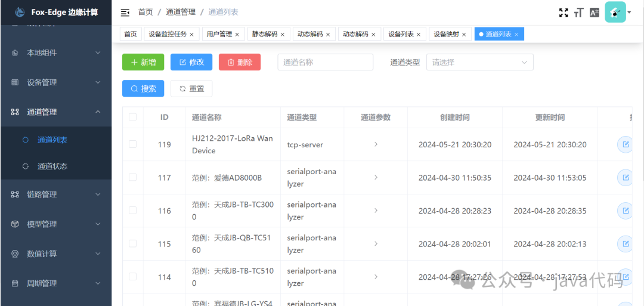Viewport: 644px width, 306px height.
Task: Close the 设备映射 tab
Action: coord(464,35)
